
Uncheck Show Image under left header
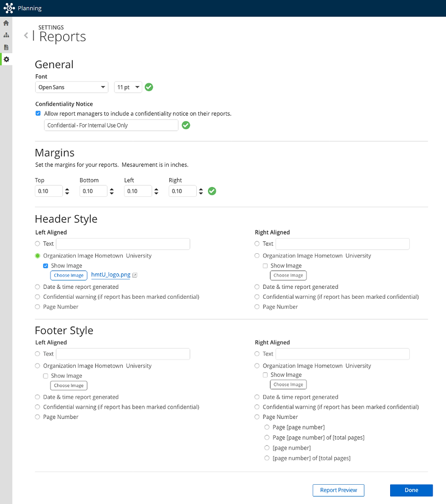[x=46, y=266]
